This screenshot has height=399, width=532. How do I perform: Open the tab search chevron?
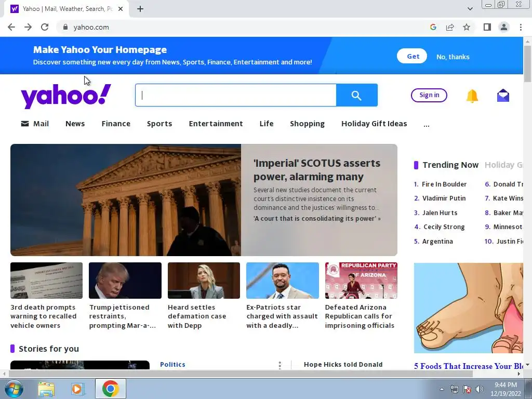point(470,9)
